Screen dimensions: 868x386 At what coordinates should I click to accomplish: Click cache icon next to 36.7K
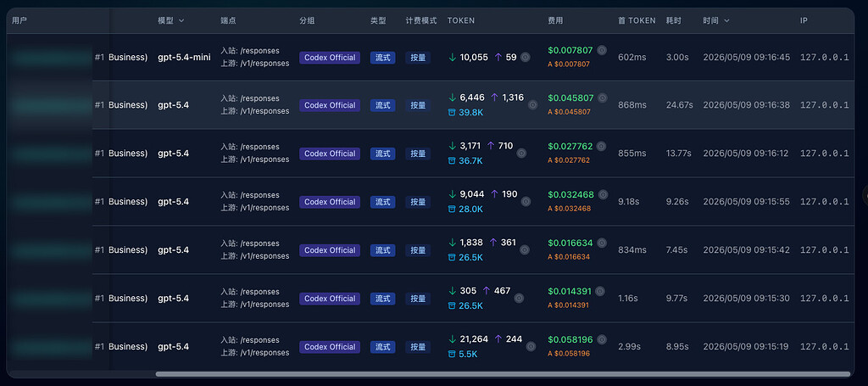tap(452, 161)
